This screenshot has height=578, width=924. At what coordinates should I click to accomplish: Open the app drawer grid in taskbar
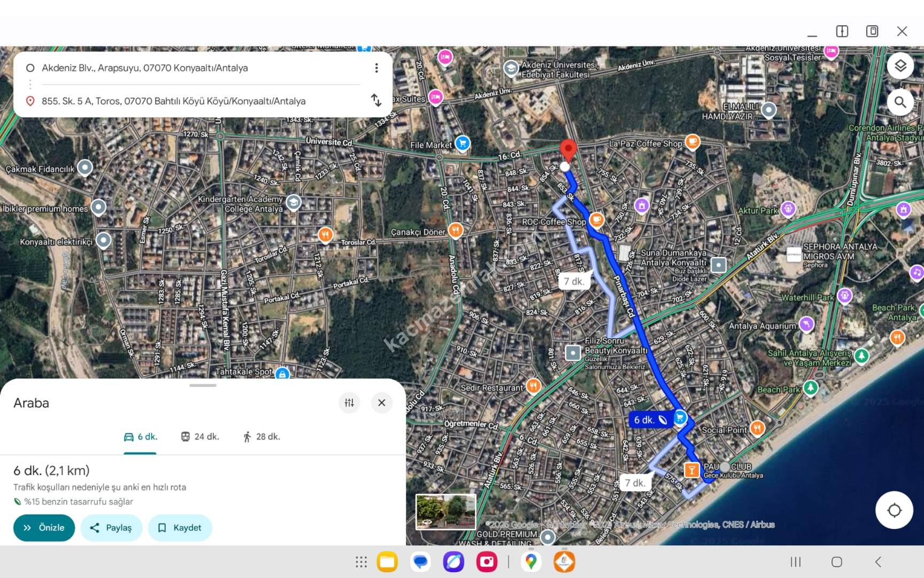pyautogui.click(x=361, y=562)
